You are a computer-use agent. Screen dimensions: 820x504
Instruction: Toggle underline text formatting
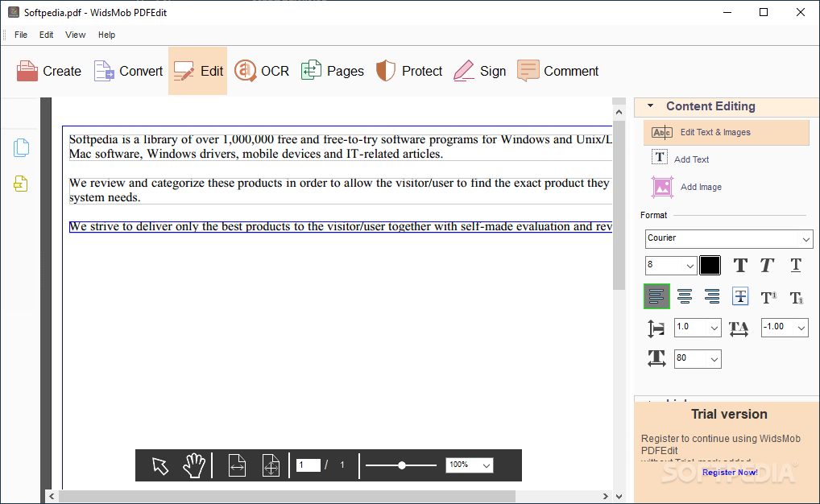(795, 265)
